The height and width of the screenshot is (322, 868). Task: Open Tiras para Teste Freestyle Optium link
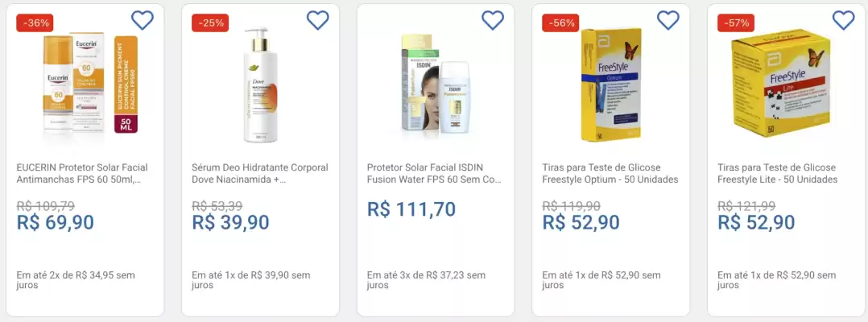pos(610,173)
